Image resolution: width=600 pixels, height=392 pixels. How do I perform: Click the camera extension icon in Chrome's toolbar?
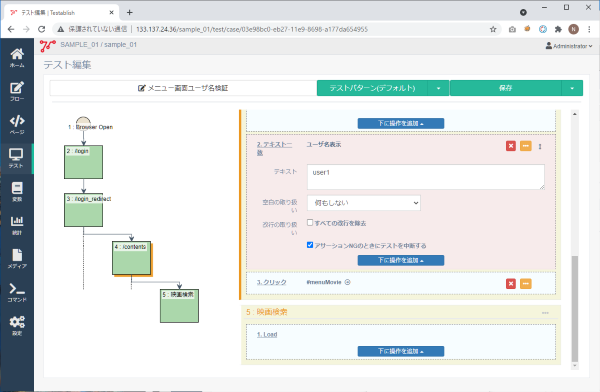click(x=512, y=29)
